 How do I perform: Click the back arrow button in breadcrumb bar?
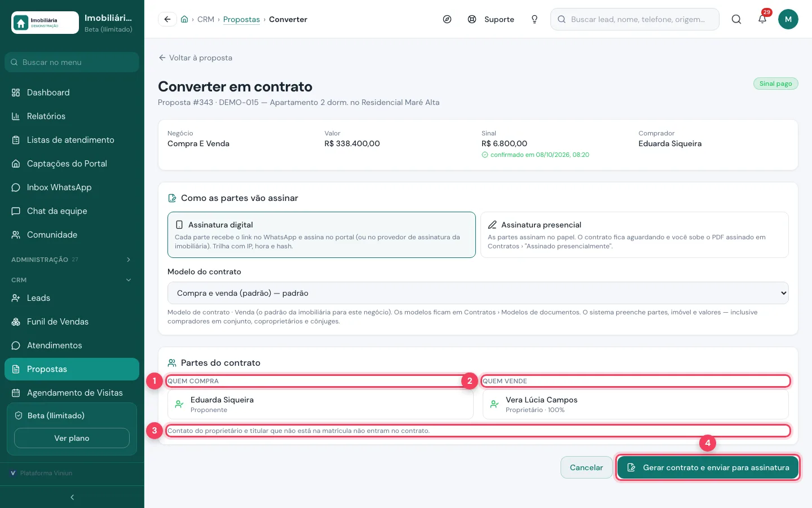(167, 19)
